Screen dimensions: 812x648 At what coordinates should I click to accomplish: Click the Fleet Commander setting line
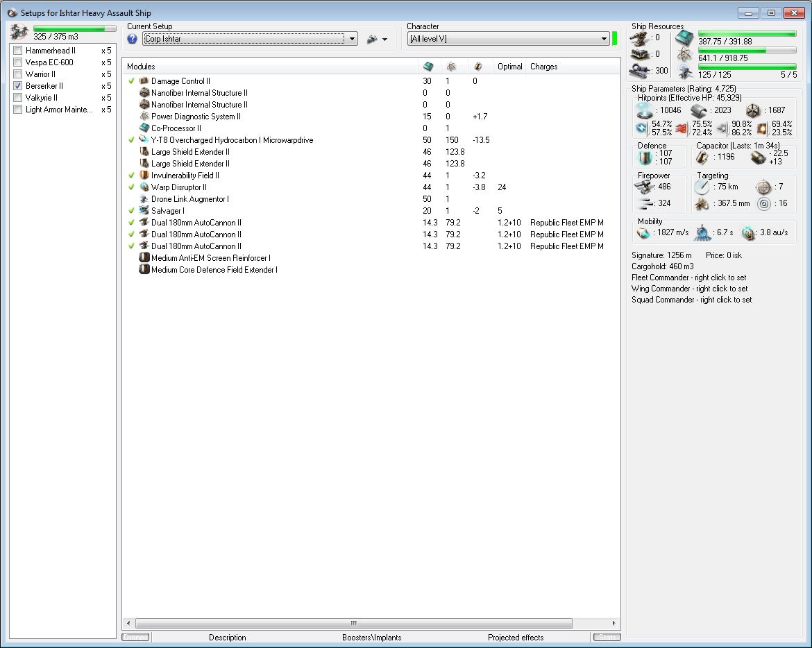pyautogui.click(x=688, y=278)
